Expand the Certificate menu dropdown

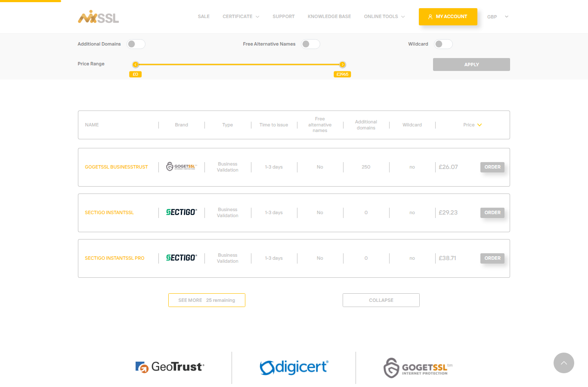click(241, 17)
